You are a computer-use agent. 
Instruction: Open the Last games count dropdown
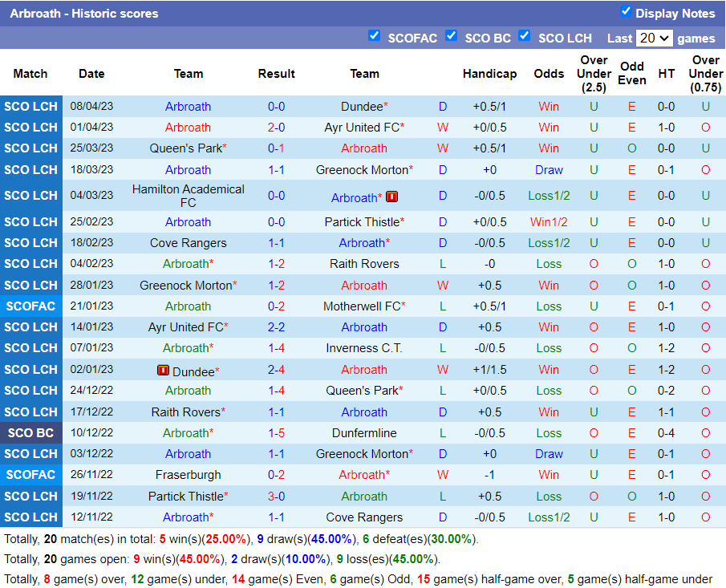(x=654, y=38)
